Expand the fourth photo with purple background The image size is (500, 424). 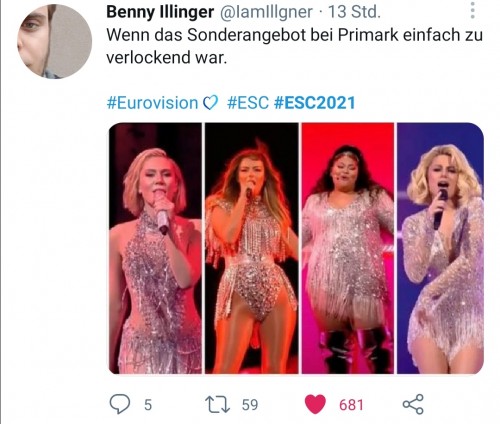tap(440, 248)
